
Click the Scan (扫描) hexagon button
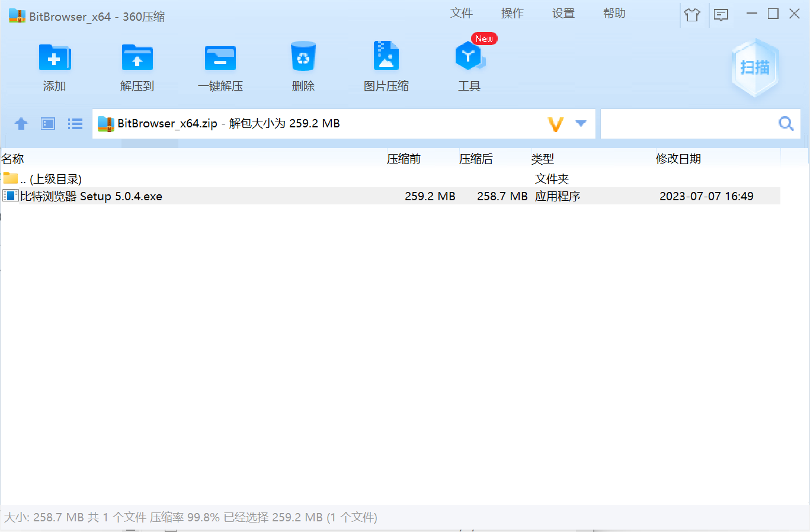754,68
